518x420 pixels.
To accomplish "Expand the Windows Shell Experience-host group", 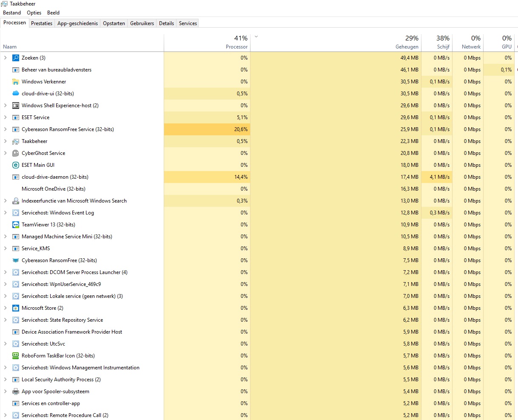I will (5, 106).
